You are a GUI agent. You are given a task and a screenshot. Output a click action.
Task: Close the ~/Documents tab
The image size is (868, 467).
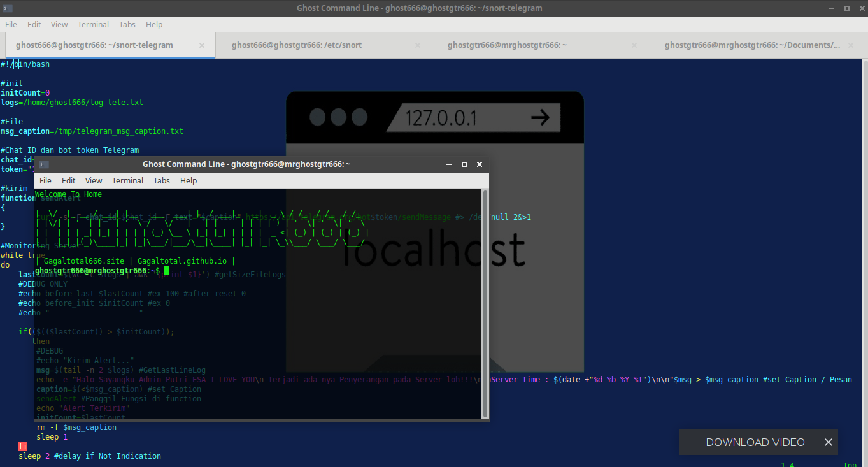(850, 45)
